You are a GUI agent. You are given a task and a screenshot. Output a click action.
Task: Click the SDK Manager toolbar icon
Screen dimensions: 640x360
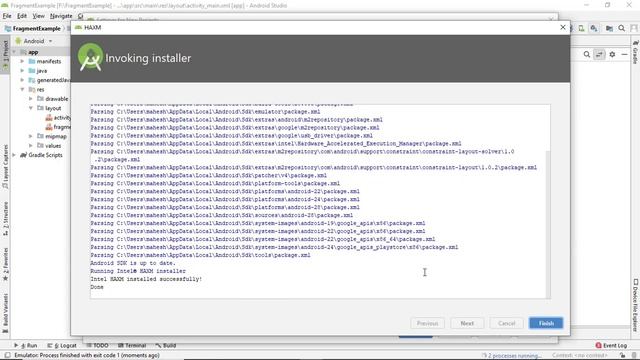click(x=594, y=28)
